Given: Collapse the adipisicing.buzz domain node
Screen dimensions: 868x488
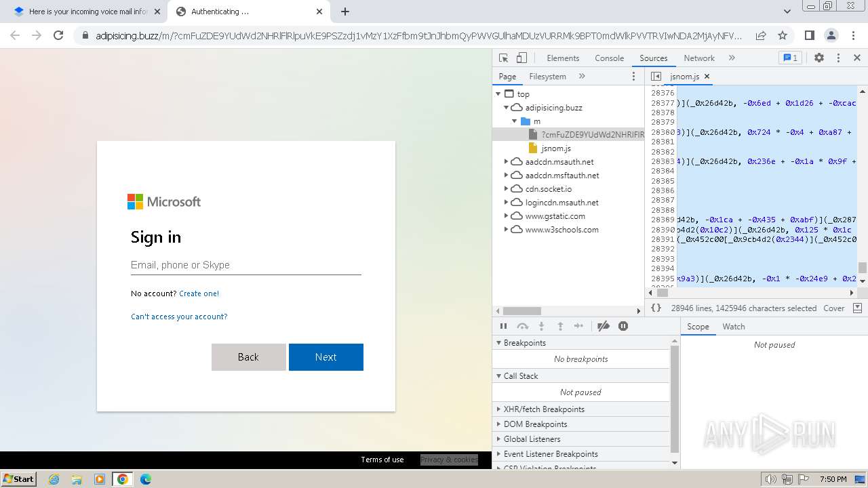Looking at the screenshot, I should pos(506,108).
